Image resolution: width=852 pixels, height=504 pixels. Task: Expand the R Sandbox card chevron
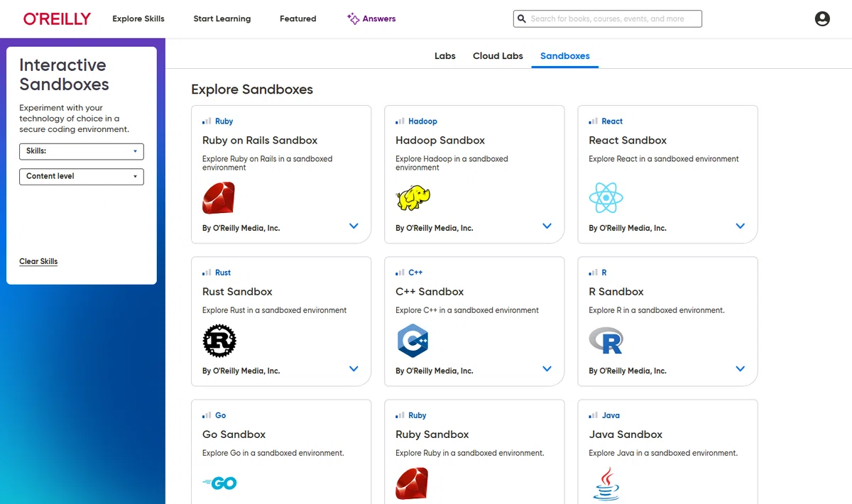[x=740, y=368]
